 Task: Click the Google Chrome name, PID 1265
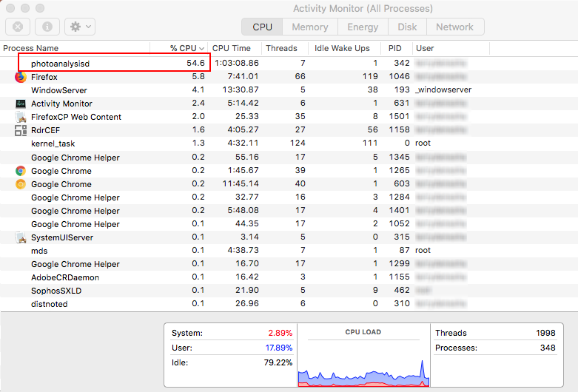point(61,171)
